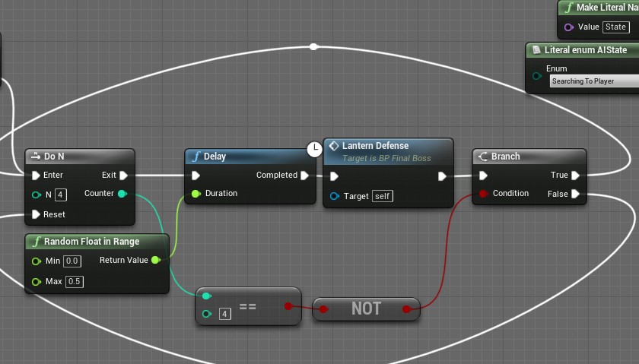
Task: Click the Do N Reset execution pin
Action: click(x=36, y=214)
